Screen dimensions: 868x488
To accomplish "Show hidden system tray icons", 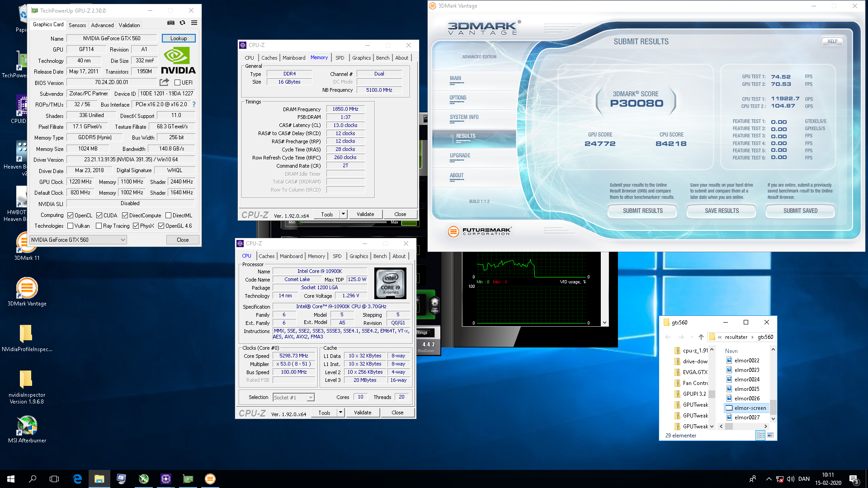I will click(x=769, y=479).
